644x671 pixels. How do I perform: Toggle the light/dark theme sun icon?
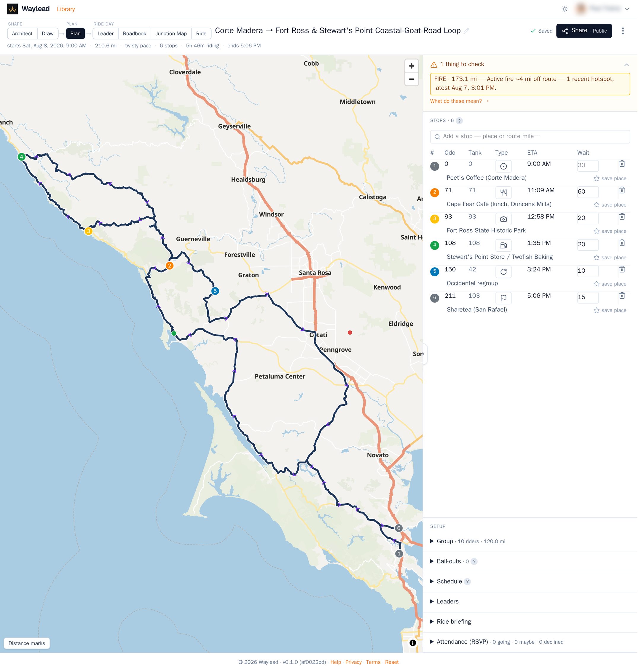tap(565, 9)
